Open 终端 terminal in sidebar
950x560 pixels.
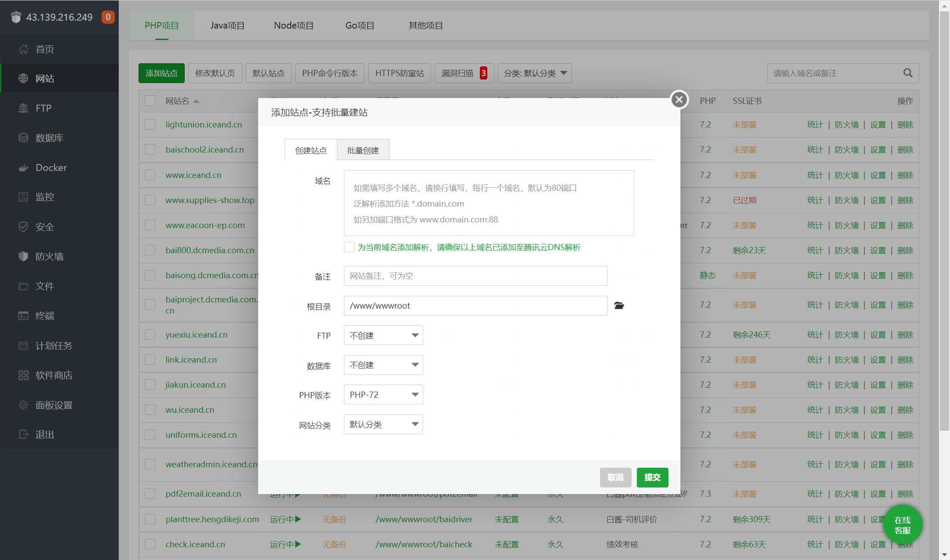tap(23, 316)
